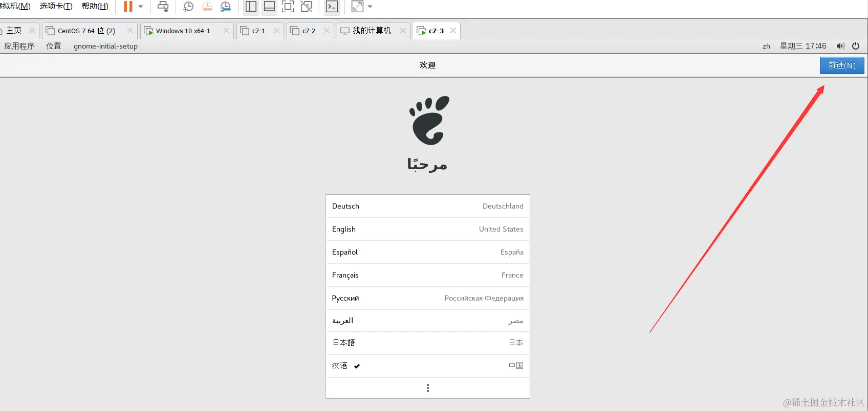Screen dimensions: 868x411
Task: Click the volume speaker icon
Action: tap(840, 46)
